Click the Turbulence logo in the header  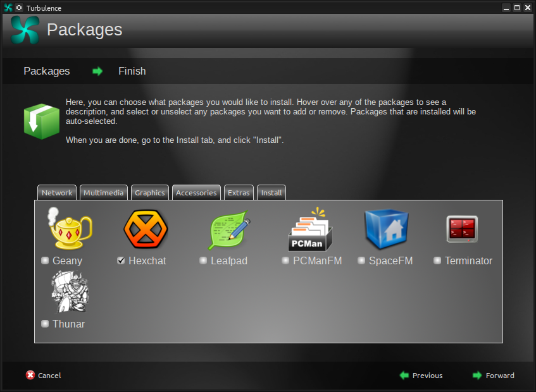[25, 30]
